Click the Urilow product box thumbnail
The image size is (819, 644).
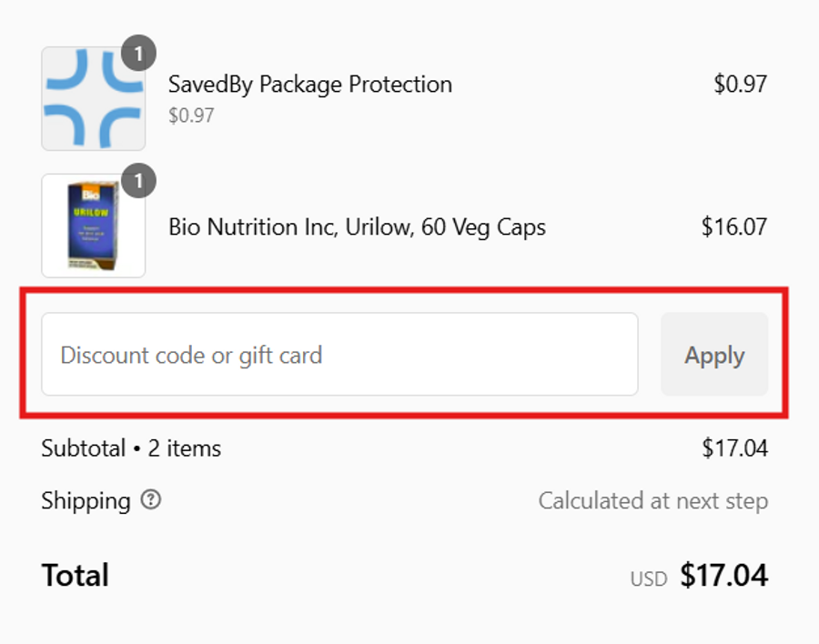(x=93, y=226)
